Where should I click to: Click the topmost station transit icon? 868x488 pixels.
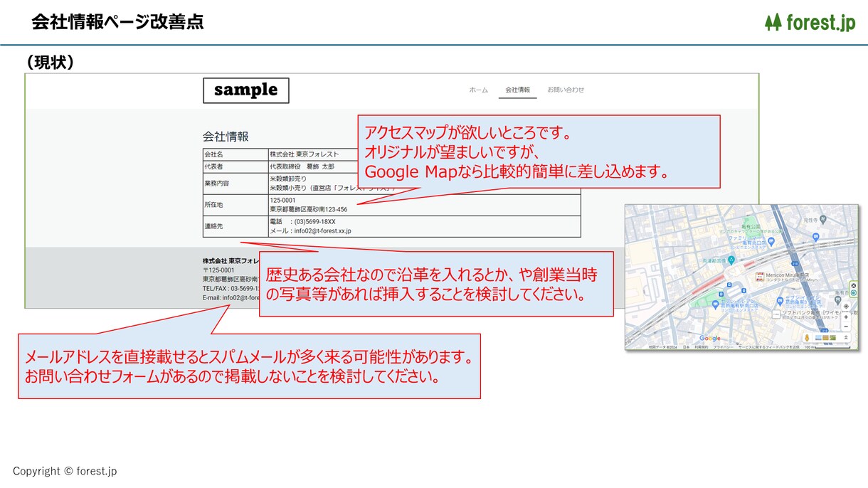point(729,285)
